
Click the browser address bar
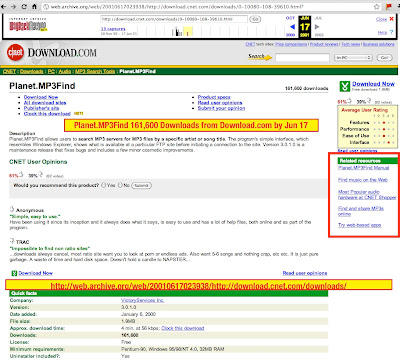point(210,6)
